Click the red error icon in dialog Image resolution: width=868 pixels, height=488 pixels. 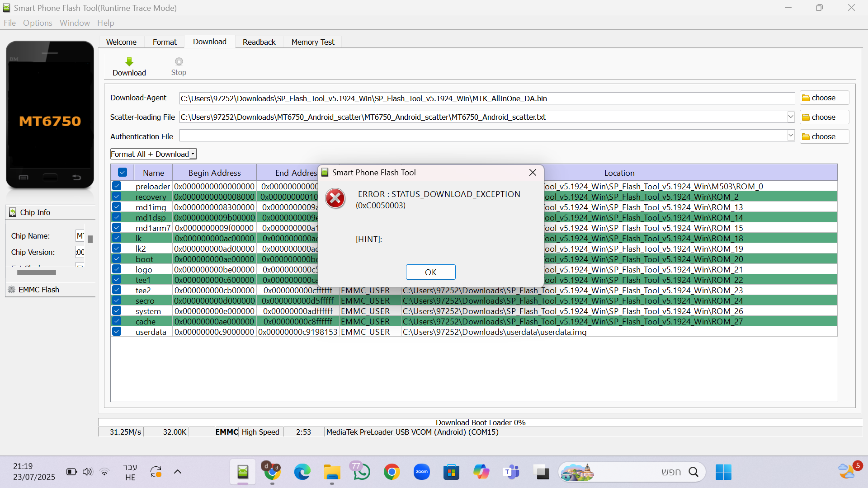(335, 198)
